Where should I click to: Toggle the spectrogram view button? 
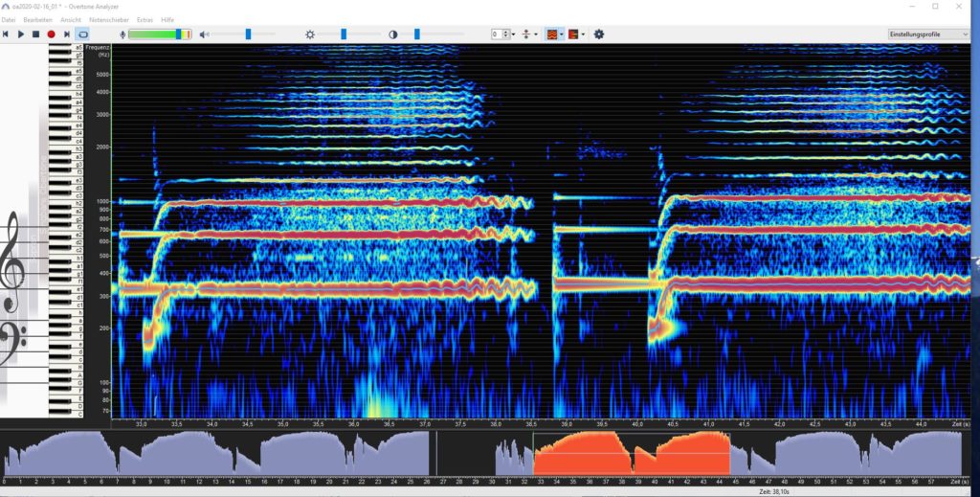tap(551, 34)
